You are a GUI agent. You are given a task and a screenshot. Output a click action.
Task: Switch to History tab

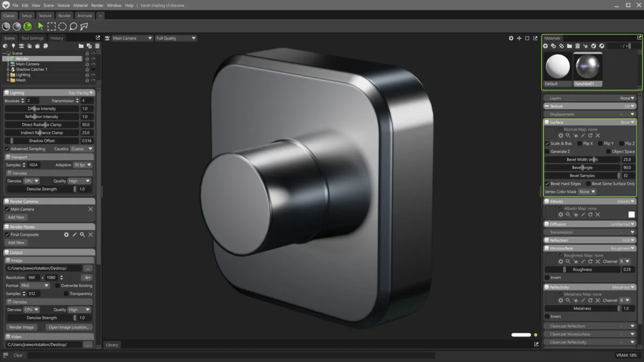[57, 38]
